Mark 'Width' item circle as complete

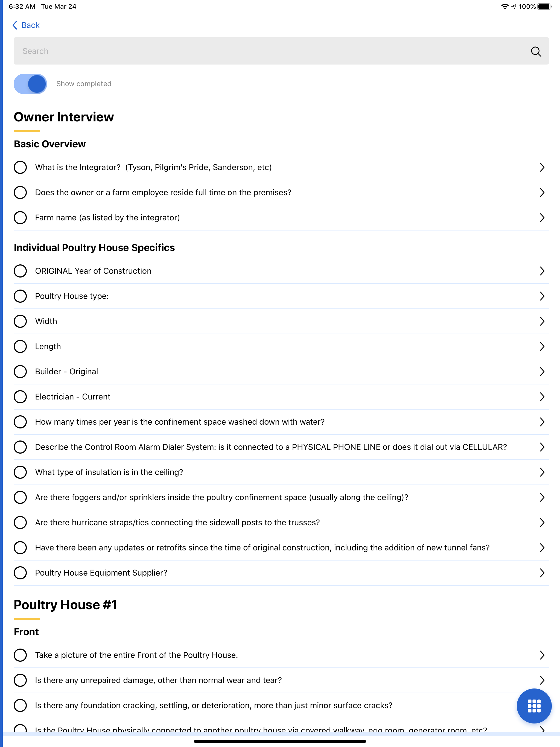[x=20, y=321]
